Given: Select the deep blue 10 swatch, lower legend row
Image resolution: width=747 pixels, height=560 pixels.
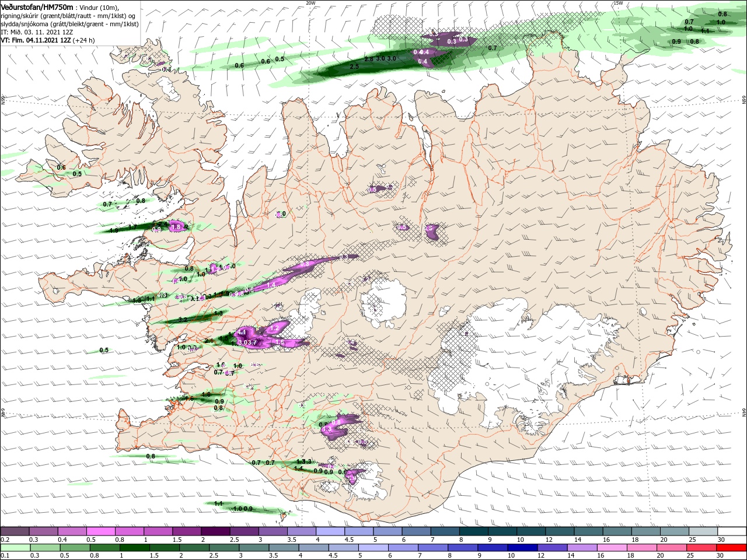Looking at the screenshot, I should point(522,548).
